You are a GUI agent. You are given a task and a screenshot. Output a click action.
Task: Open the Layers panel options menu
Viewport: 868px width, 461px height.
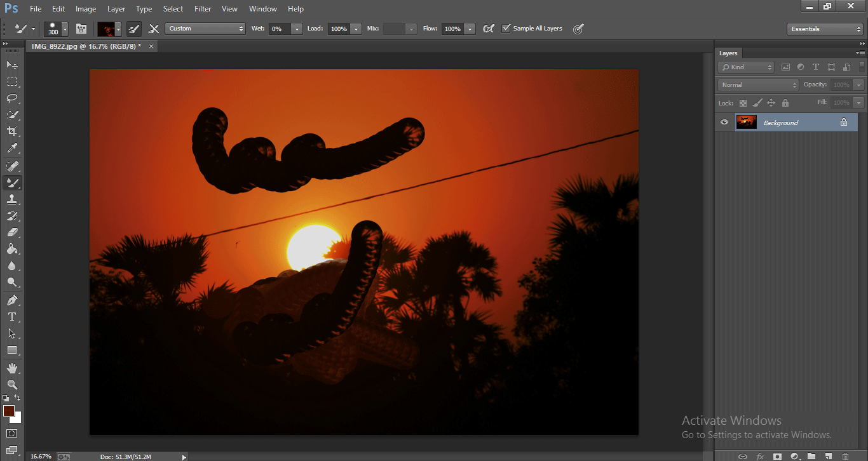tap(860, 53)
